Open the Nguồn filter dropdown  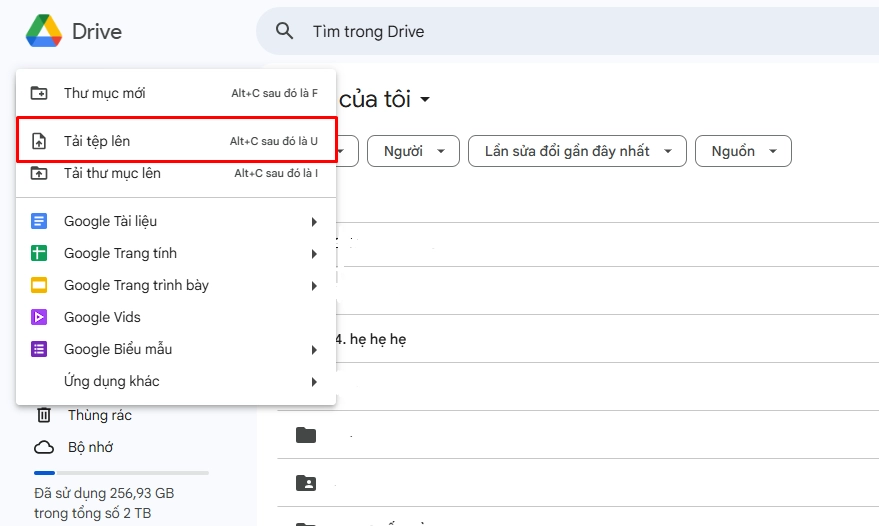tap(743, 151)
